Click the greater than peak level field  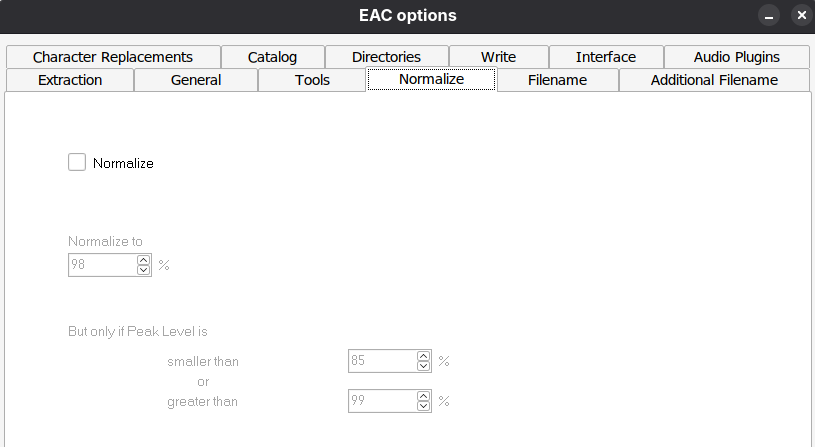tap(381, 401)
